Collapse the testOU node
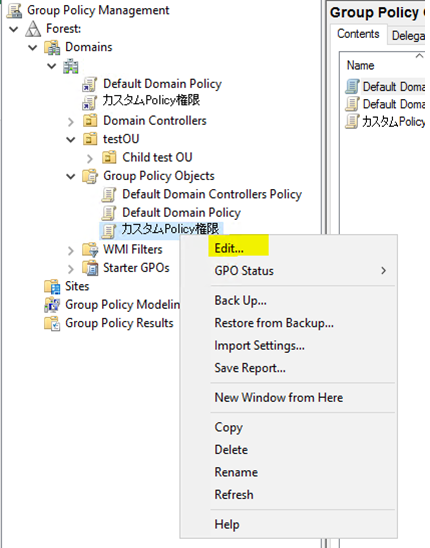This screenshot has height=548, width=430. pyautogui.click(x=71, y=139)
